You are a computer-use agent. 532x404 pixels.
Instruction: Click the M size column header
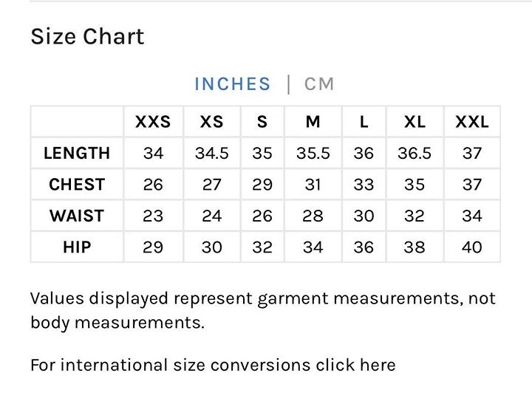click(313, 122)
